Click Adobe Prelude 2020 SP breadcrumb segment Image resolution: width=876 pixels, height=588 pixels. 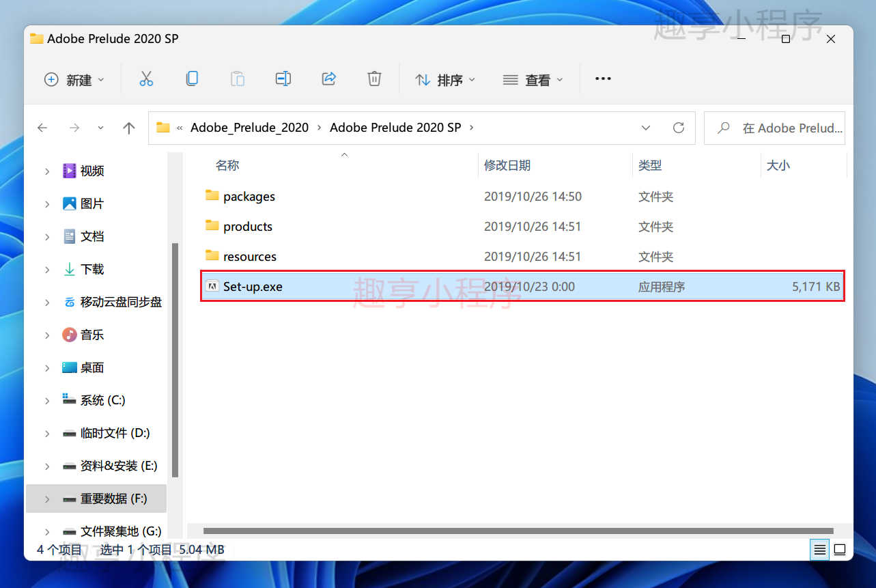pyautogui.click(x=395, y=128)
